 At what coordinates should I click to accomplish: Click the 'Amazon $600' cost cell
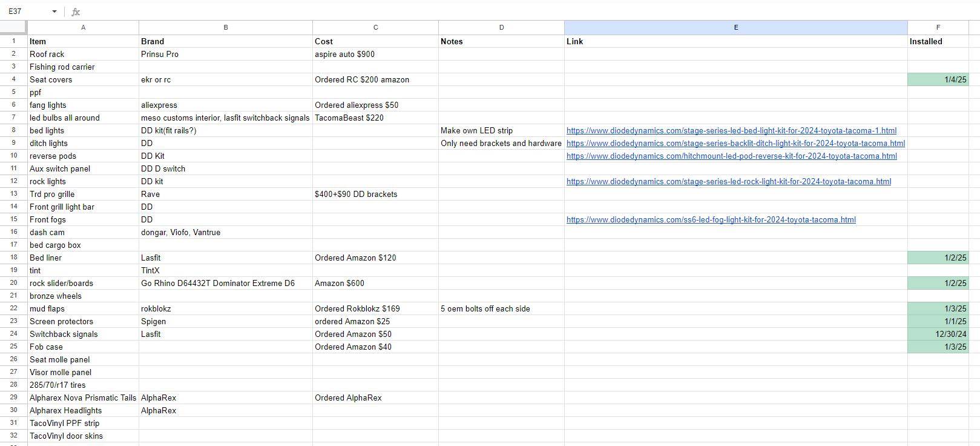[375, 283]
